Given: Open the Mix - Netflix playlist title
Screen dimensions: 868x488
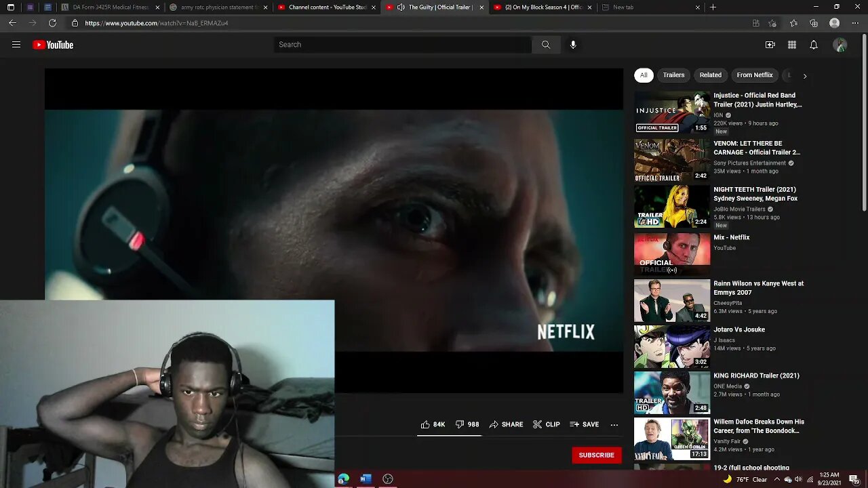Looking at the screenshot, I should pyautogui.click(x=732, y=237).
